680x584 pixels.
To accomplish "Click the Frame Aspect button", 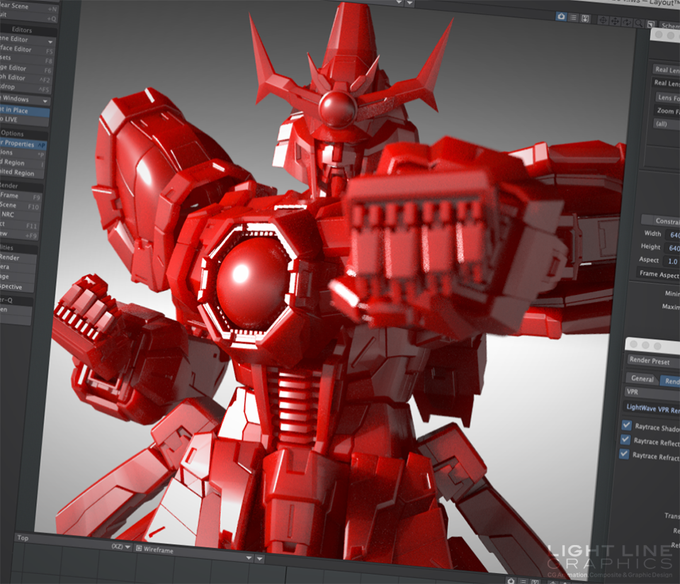I will click(658, 274).
